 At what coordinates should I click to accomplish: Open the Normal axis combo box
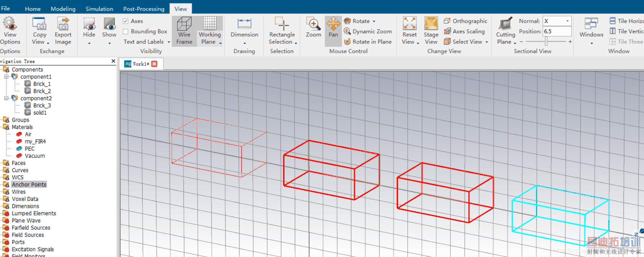click(x=557, y=21)
